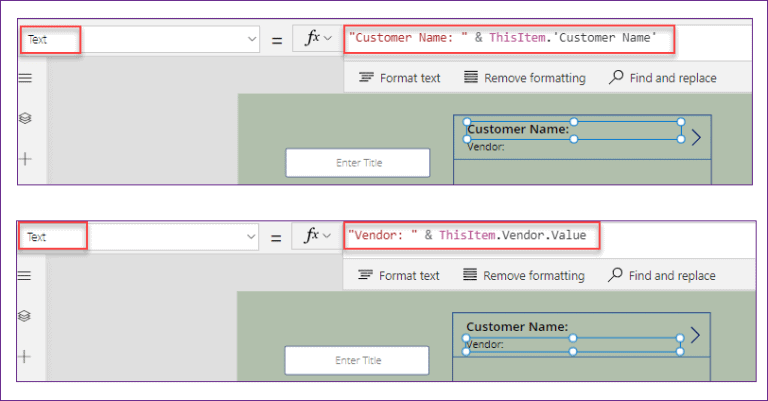Open the Tree view layers icon in the lower screenshot
Viewport: 768px width, 401px height.
(26, 315)
